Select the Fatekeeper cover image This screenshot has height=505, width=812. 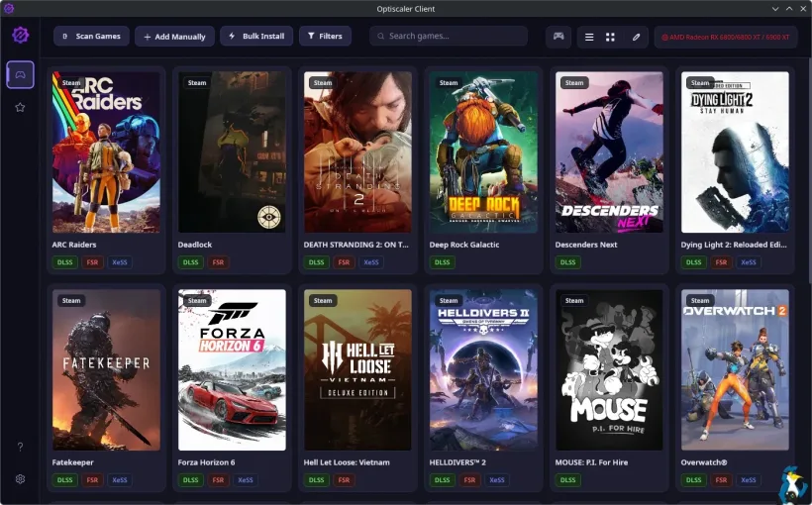(106, 369)
